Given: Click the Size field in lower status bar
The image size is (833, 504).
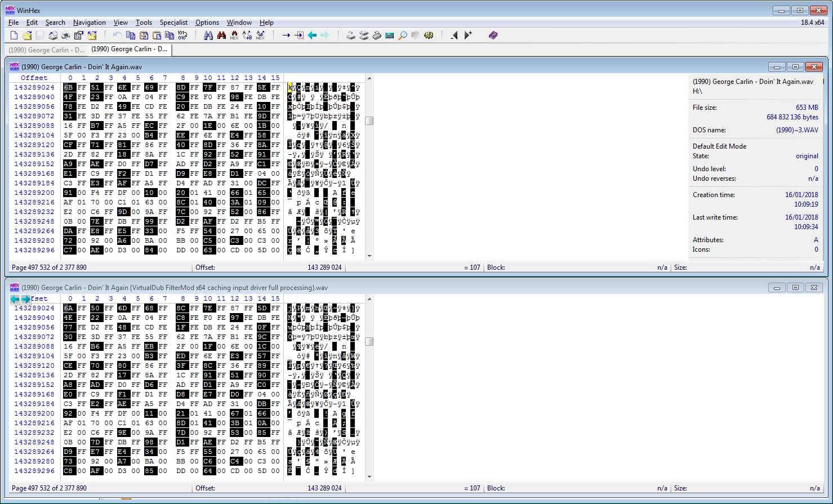Looking at the screenshot, I should click(x=747, y=488).
